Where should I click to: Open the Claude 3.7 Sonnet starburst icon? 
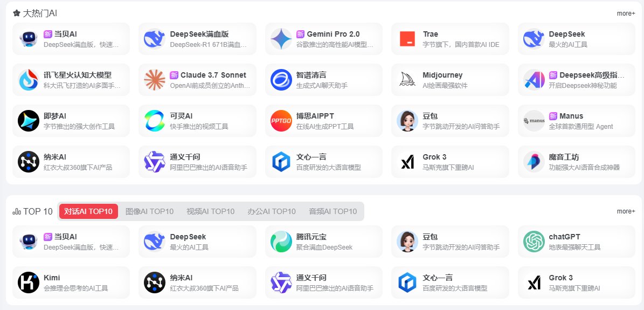click(155, 80)
